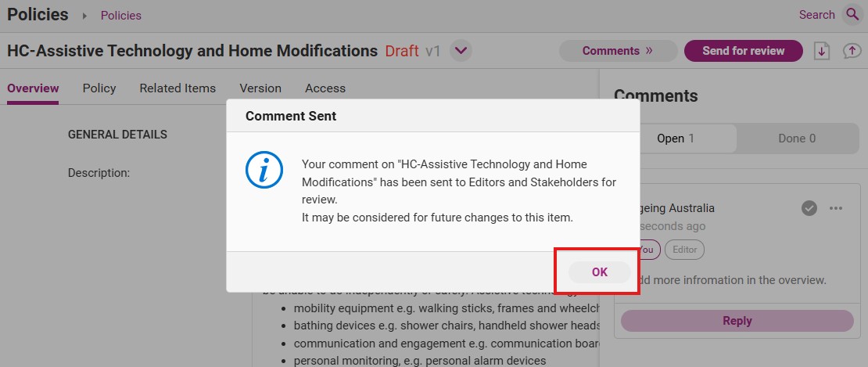Click the blue information icon in dialog
This screenshot has height=367, width=868.
pos(264,170)
